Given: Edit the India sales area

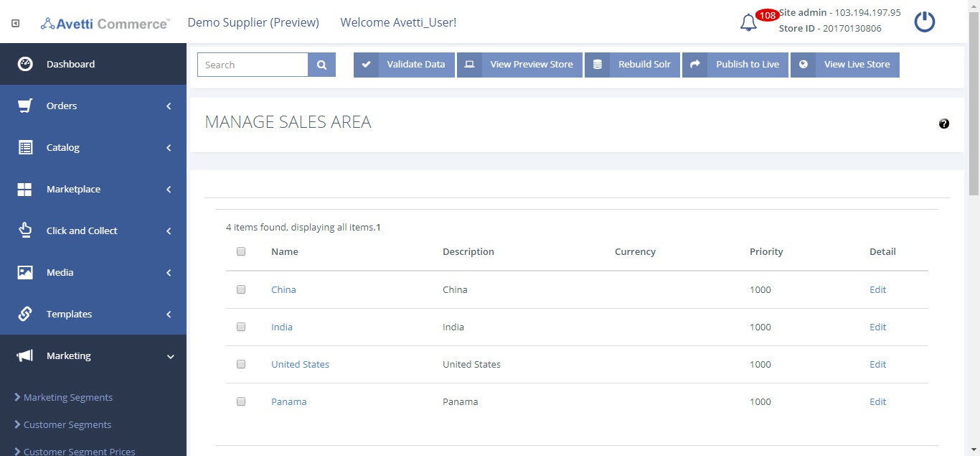Looking at the screenshot, I should tap(878, 327).
